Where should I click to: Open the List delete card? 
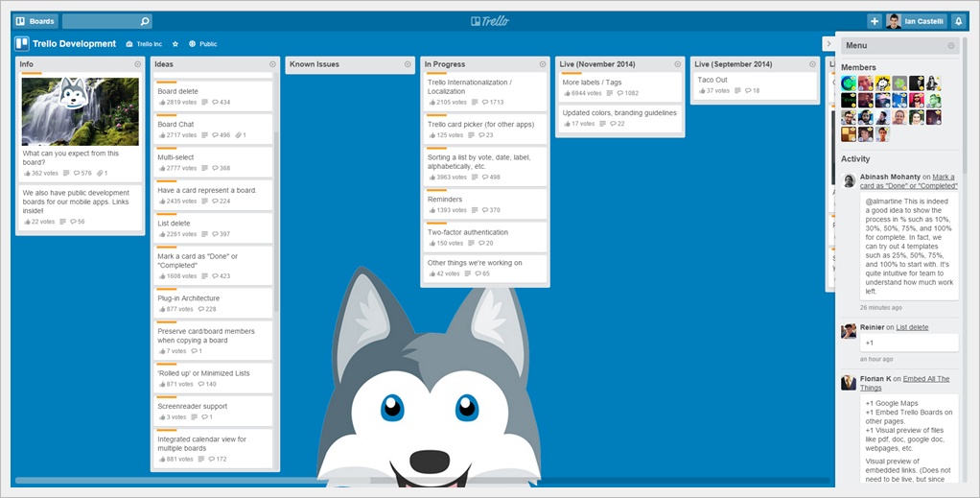[214, 227]
